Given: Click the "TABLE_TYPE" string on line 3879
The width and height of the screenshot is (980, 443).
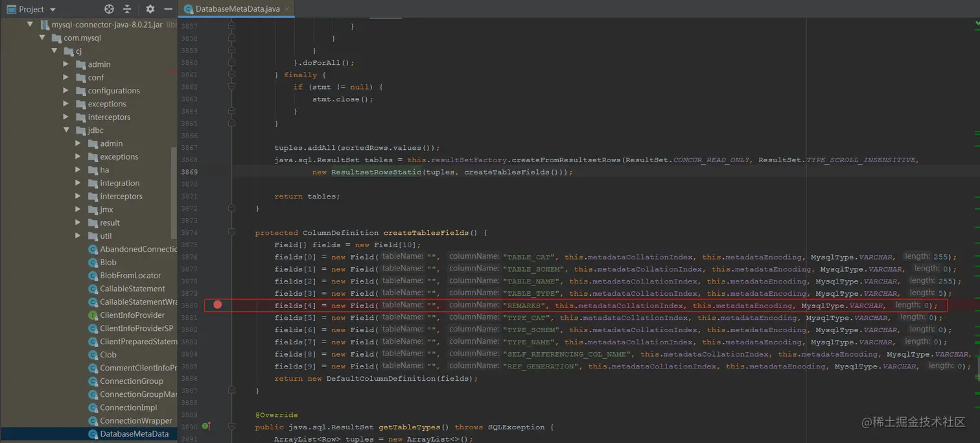Looking at the screenshot, I should (x=531, y=293).
